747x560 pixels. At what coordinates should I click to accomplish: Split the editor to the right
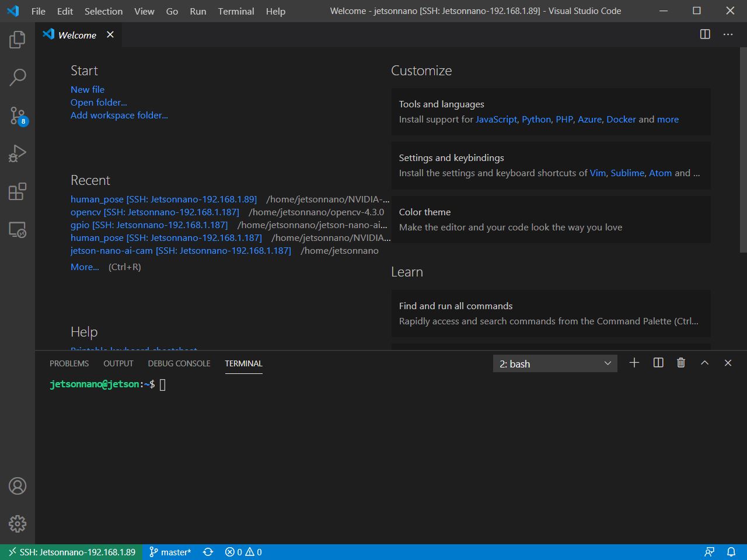705,34
